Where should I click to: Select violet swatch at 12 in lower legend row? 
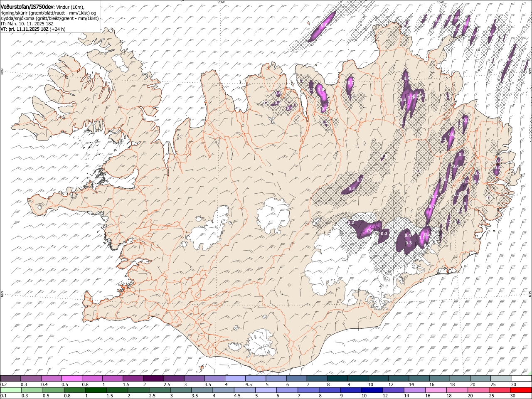(x=394, y=390)
